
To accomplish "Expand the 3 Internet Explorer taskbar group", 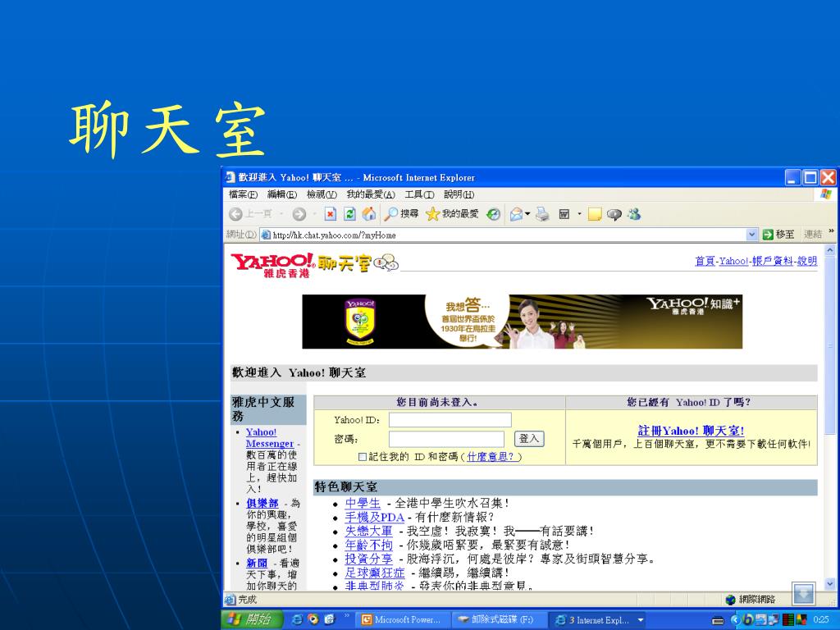I will pos(597,620).
